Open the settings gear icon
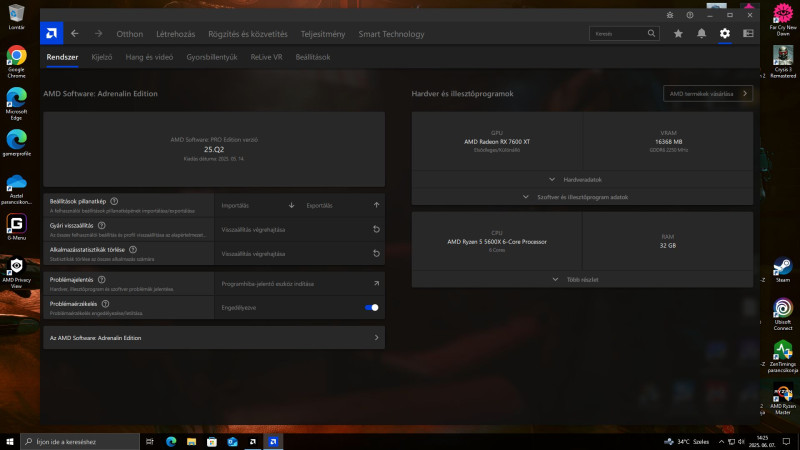Viewport: 800px width, 450px height. [725, 34]
